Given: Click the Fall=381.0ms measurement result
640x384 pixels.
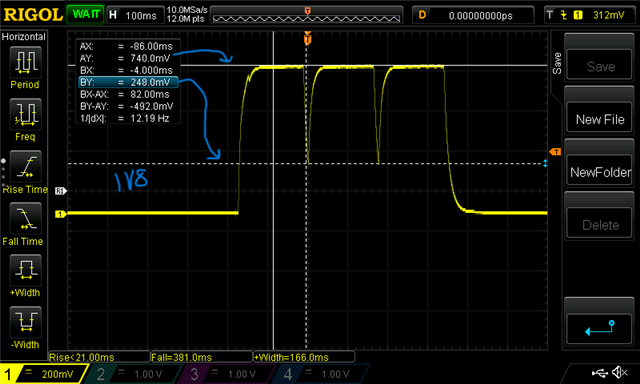Looking at the screenshot, I should tap(201, 357).
